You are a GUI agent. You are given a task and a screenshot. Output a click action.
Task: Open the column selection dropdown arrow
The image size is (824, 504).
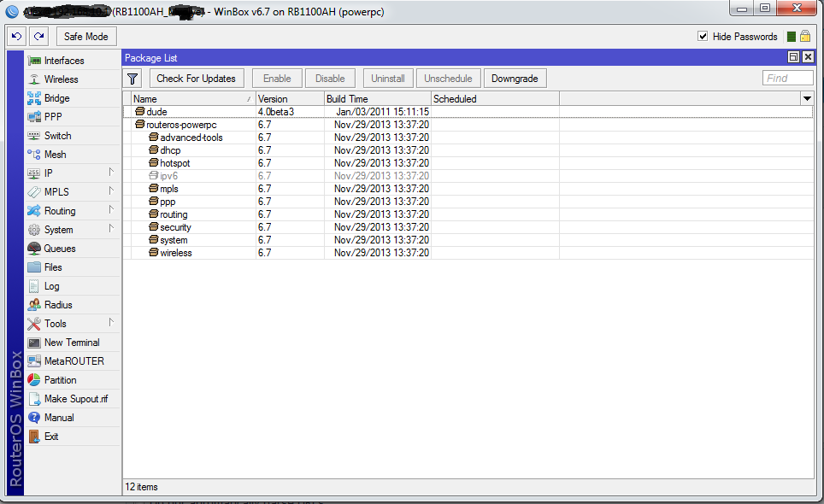tap(807, 99)
